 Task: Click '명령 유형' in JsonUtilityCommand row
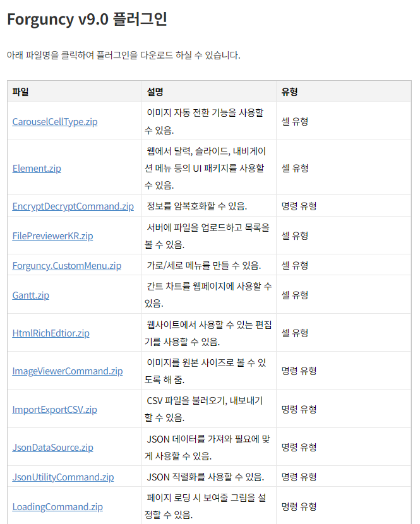pos(299,477)
